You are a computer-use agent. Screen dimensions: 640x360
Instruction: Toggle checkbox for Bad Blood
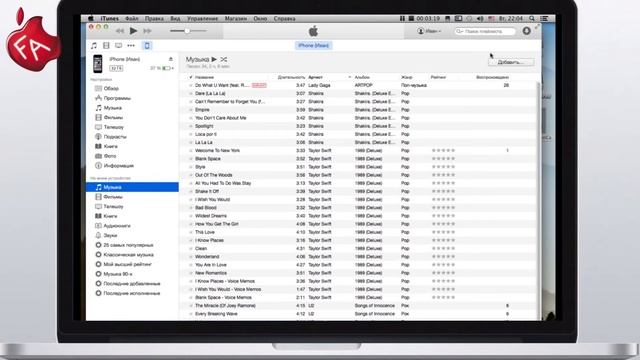[191, 208]
